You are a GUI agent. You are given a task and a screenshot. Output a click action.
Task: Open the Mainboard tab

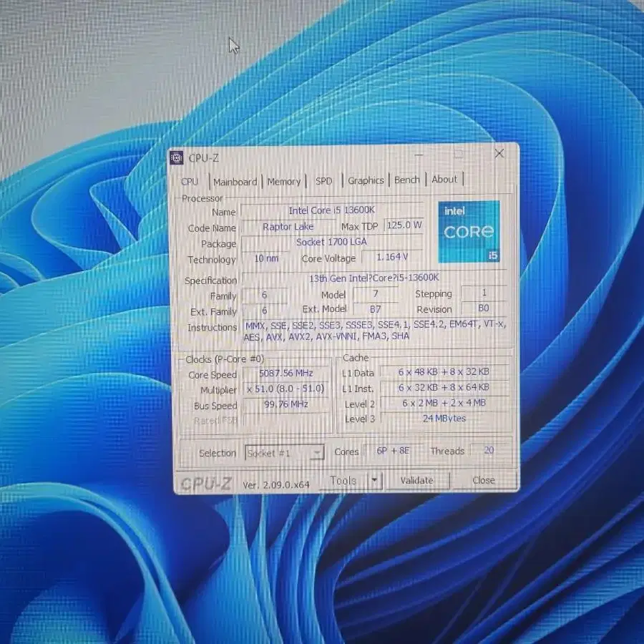point(235,182)
